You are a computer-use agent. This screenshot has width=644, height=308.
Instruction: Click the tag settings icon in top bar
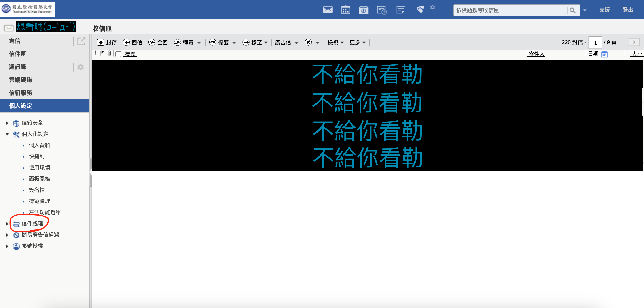click(x=420, y=10)
